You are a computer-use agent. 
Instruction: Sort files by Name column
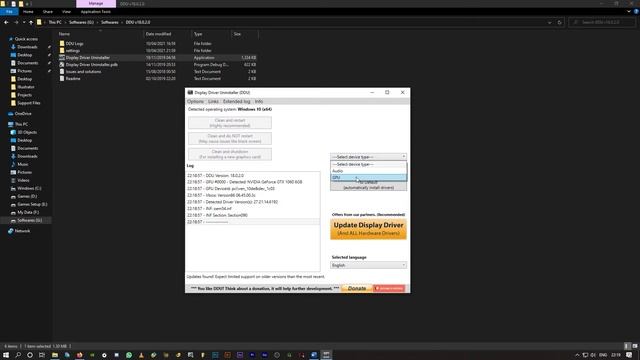coord(64,34)
